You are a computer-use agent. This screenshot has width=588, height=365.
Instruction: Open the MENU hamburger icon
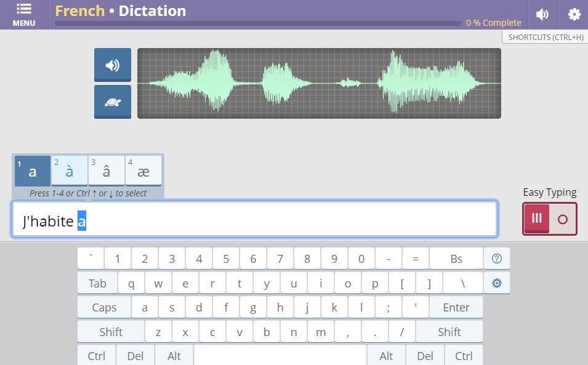click(24, 15)
